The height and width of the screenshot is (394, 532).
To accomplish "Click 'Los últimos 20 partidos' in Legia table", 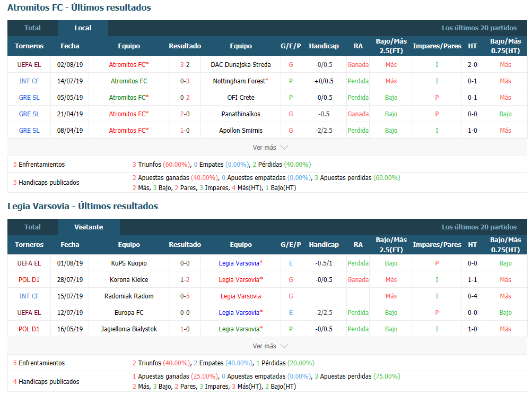I will click(x=479, y=227).
